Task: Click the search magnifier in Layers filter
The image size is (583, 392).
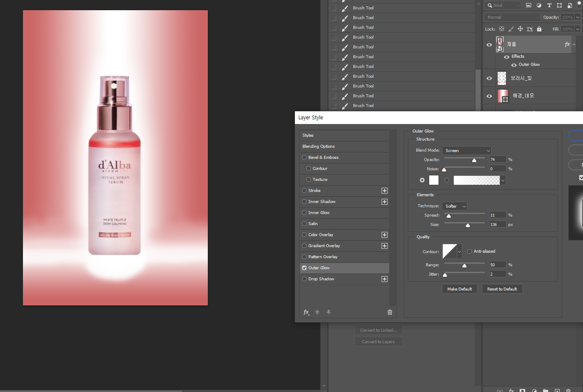Action: 490,5
